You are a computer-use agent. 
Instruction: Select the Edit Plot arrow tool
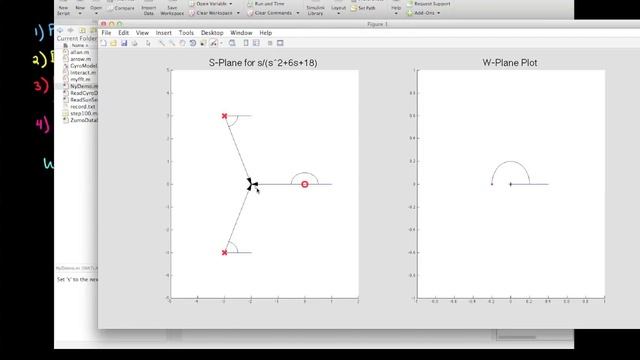(148, 43)
